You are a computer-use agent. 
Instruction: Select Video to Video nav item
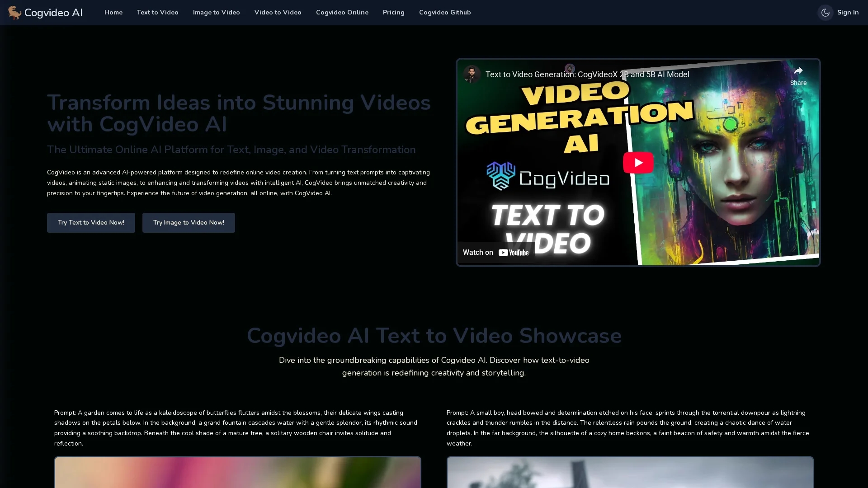278,13
